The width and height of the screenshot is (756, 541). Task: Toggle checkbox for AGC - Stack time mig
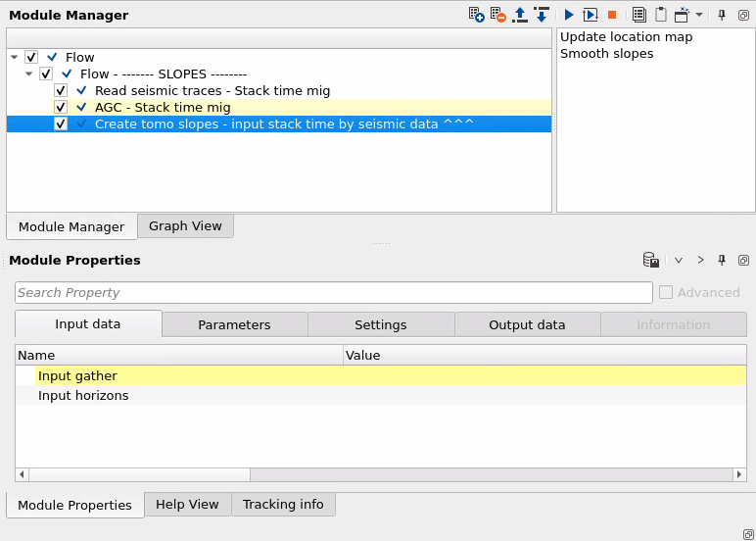click(x=61, y=107)
